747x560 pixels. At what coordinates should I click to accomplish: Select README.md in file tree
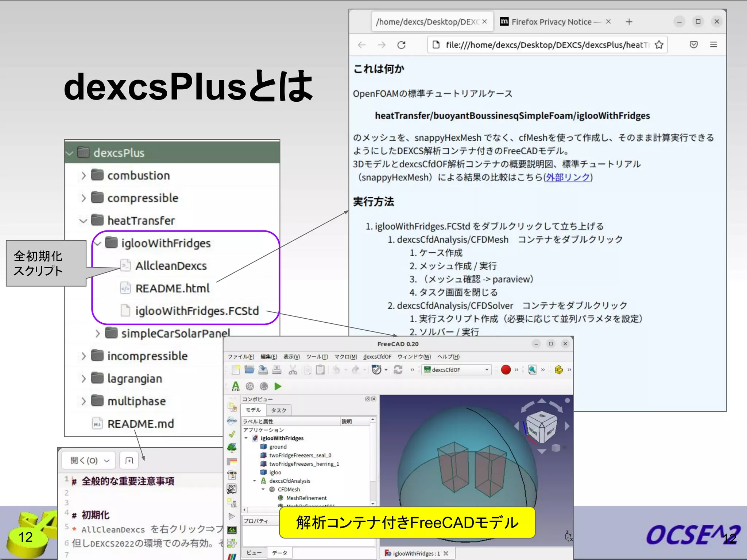(133, 424)
